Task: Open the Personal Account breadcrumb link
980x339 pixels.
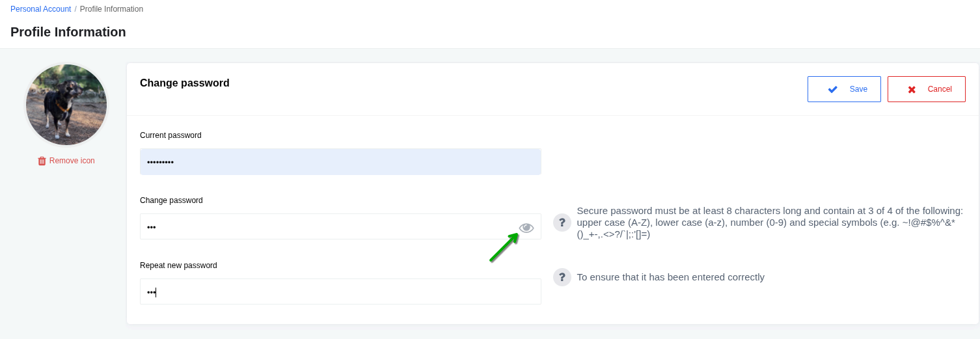Action: pyautogui.click(x=40, y=9)
